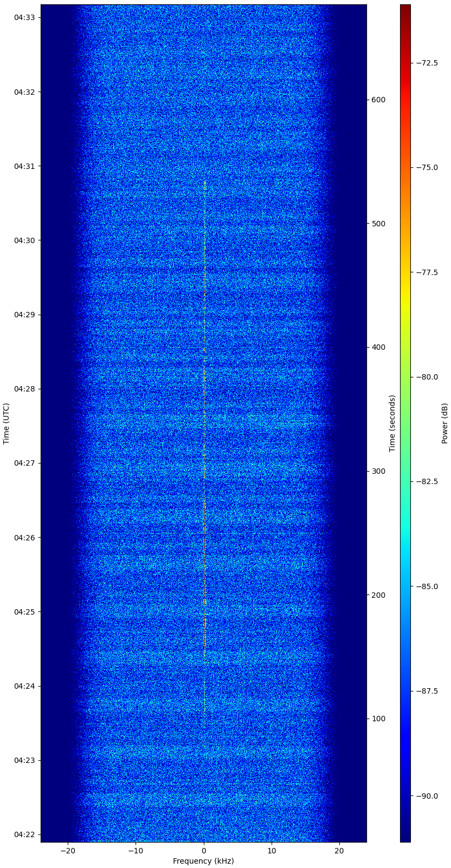Select the 04:33 label on the time axis
The width and height of the screenshot is (451, 868).
(x=23, y=18)
